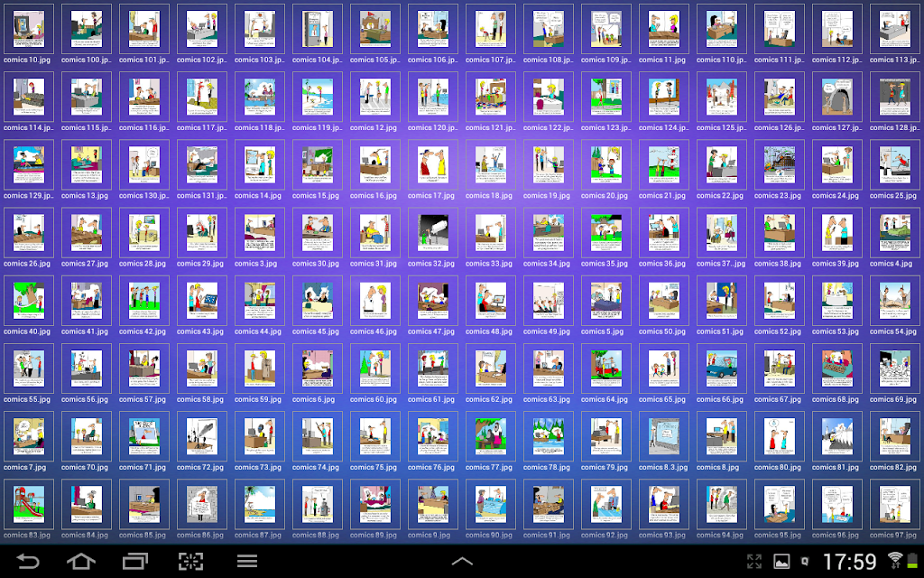This screenshot has width=924, height=578.
Task: Go to home screen via home icon
Action: pyautogui.click(x=81, y=561)
